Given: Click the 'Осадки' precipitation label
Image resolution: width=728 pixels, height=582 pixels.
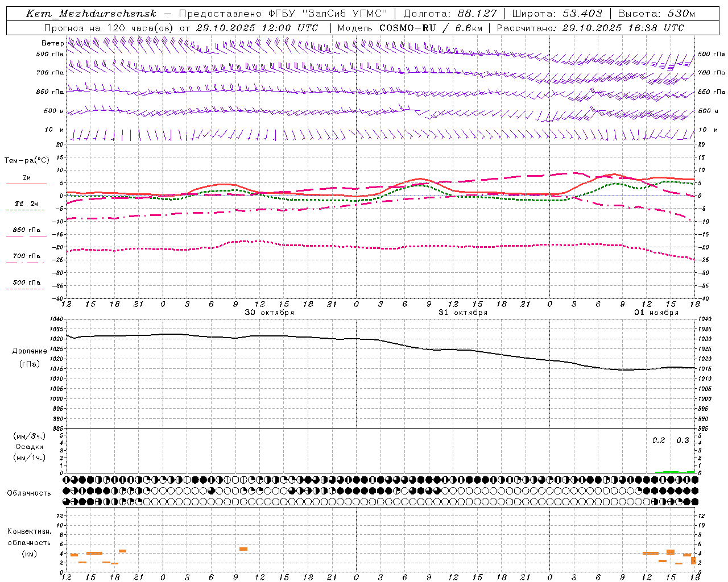Looking at the screenshot, I should click(30, 447).
